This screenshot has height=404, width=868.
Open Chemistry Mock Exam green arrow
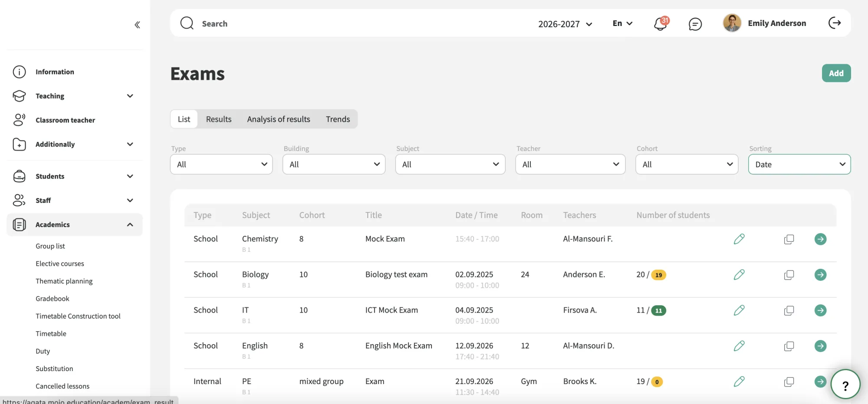(820, 239)
